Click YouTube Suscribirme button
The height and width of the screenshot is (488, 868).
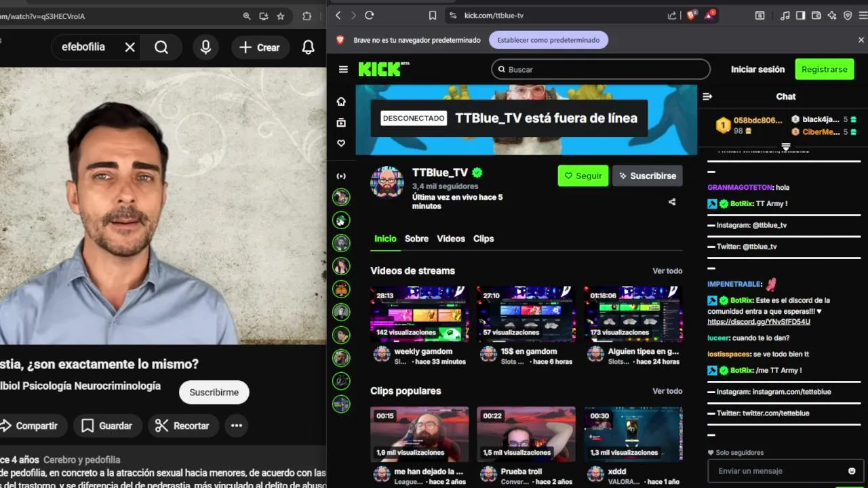click(214, 392)
